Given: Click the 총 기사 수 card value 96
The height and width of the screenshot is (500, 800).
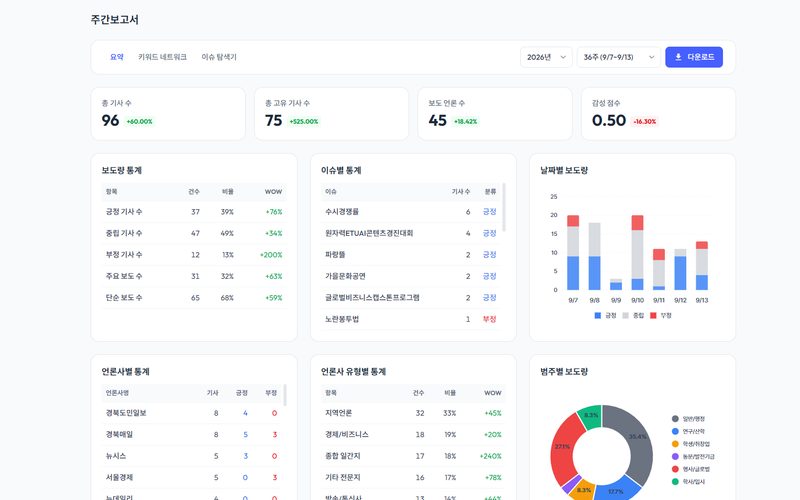Looking at the screenshot, I should tap(110, 120).
